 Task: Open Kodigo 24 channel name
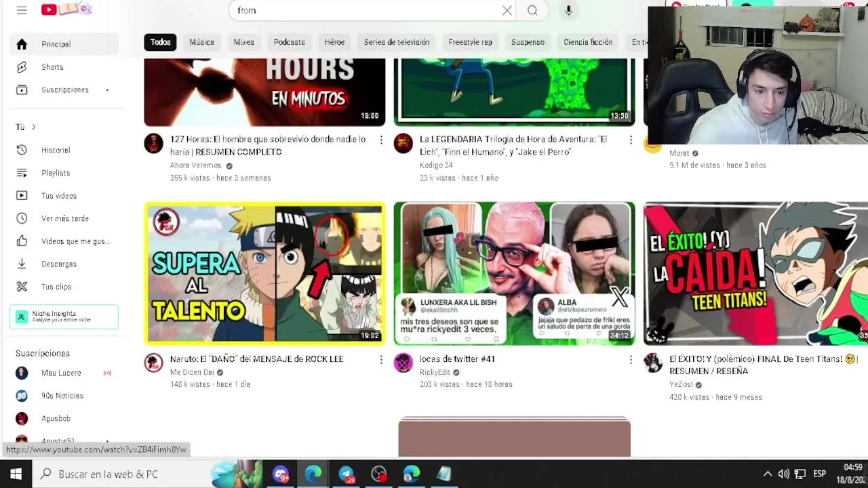[x=436, y=165]
